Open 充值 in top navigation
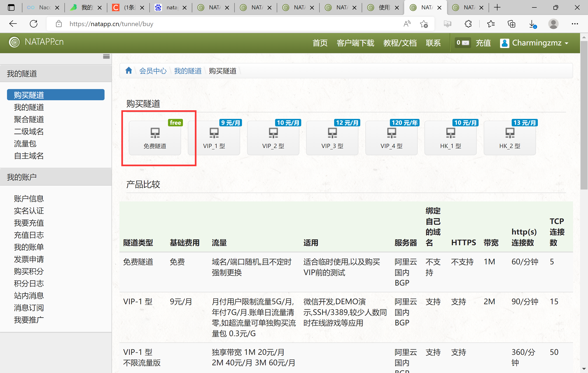Image resolution: width=588 pixels, height=373 pixels. point(483,43)
